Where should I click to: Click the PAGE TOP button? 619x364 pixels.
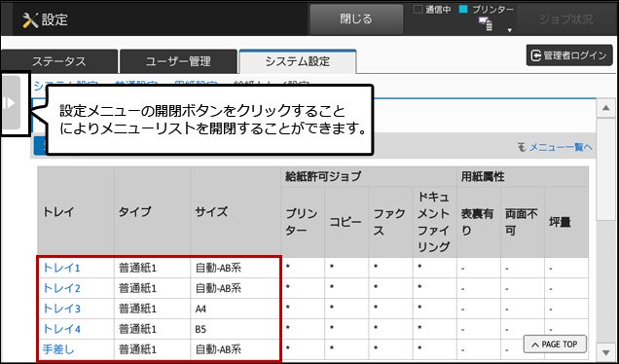click(555, 345)
